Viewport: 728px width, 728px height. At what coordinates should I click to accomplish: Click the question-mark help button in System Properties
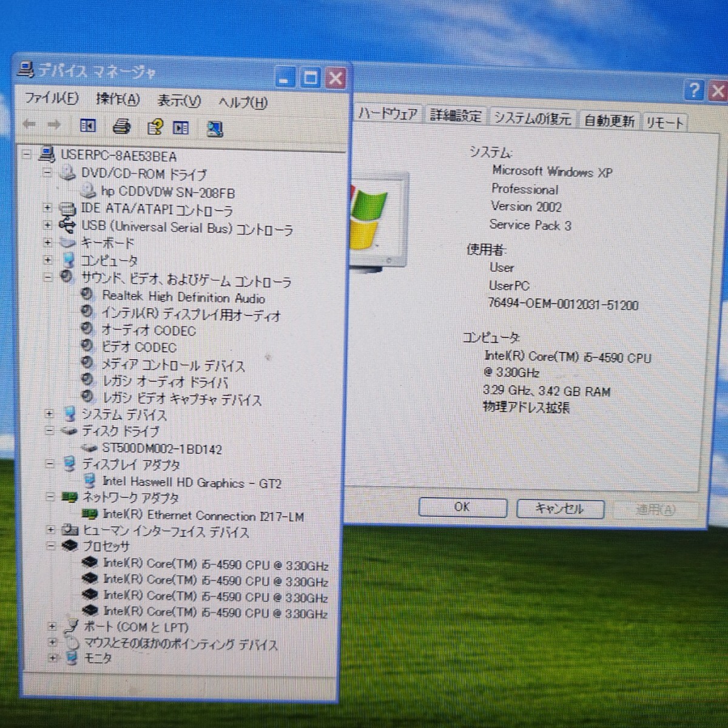[695, 91]
